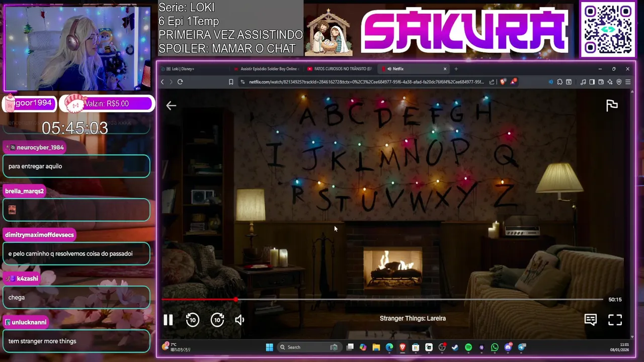This screenshot has width=644, height=362.
Task: Open the browser hamburger menu
Action: (628, 82)
